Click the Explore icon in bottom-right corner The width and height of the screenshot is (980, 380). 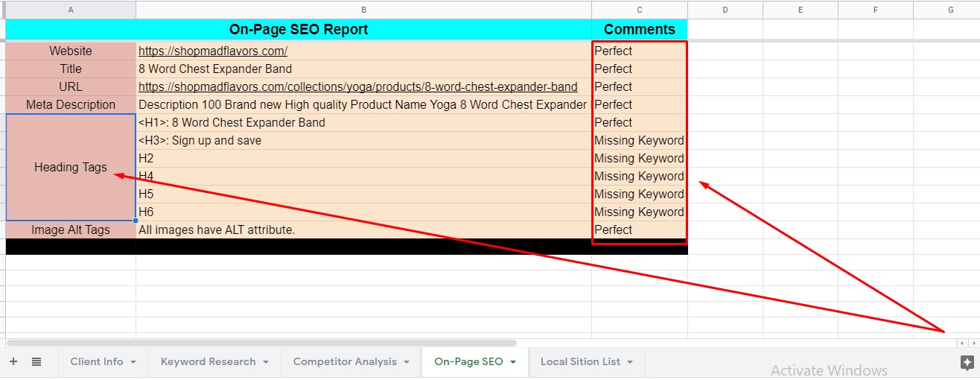967,363
